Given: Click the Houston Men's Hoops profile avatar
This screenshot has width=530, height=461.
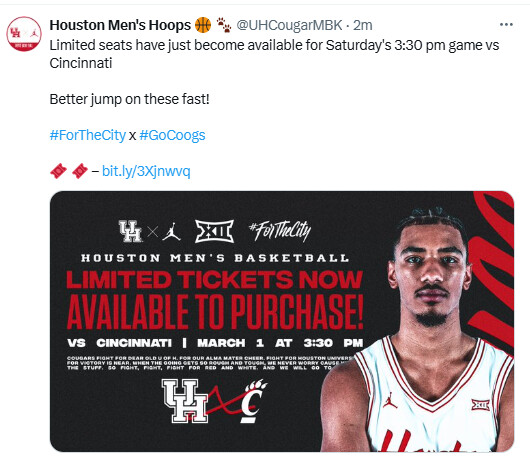Looking at the screenshot, I should click(24, 34).
